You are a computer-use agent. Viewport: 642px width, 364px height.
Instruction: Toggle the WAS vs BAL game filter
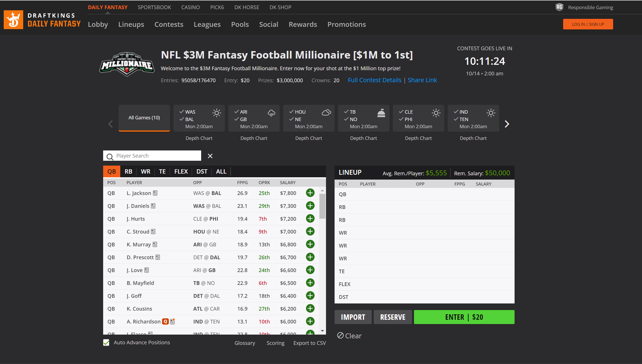[x=199, y=118]
